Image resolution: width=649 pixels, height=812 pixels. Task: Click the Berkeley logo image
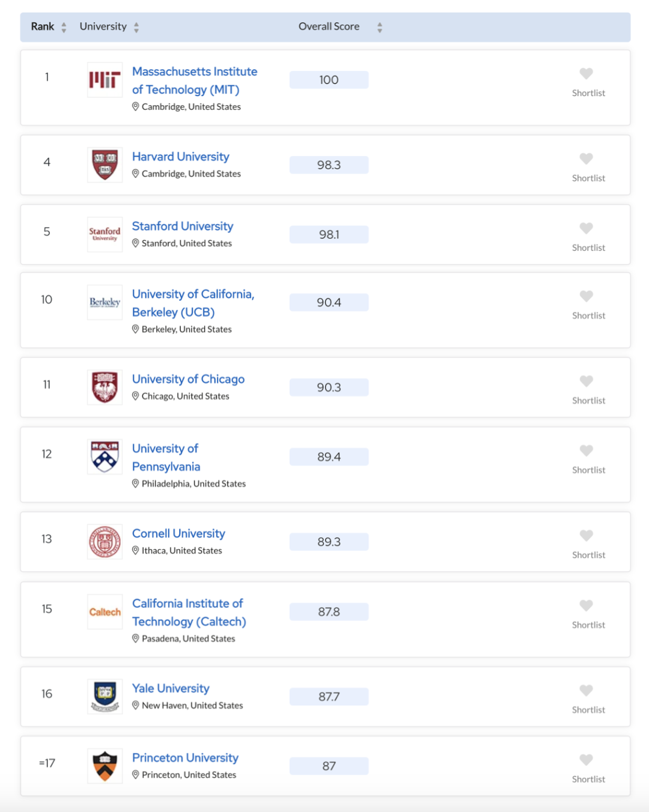click(105, 302)
